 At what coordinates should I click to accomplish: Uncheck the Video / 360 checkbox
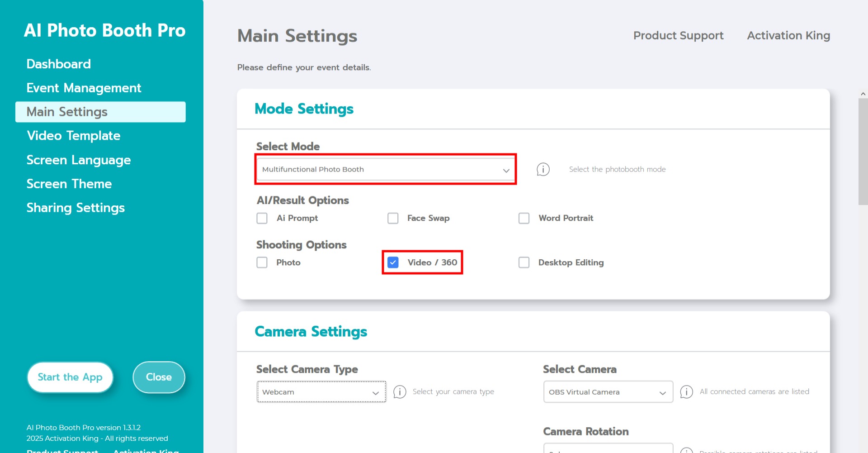(x=393, y=262)
